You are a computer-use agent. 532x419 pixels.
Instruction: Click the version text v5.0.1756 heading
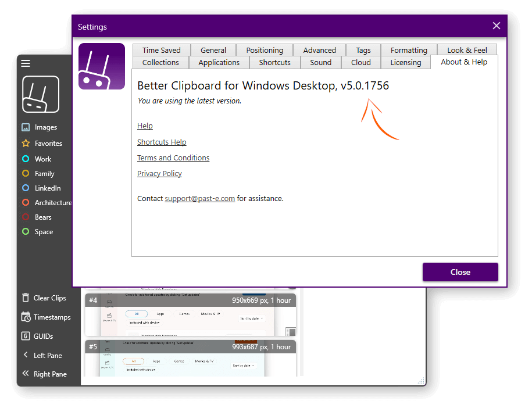365,85
